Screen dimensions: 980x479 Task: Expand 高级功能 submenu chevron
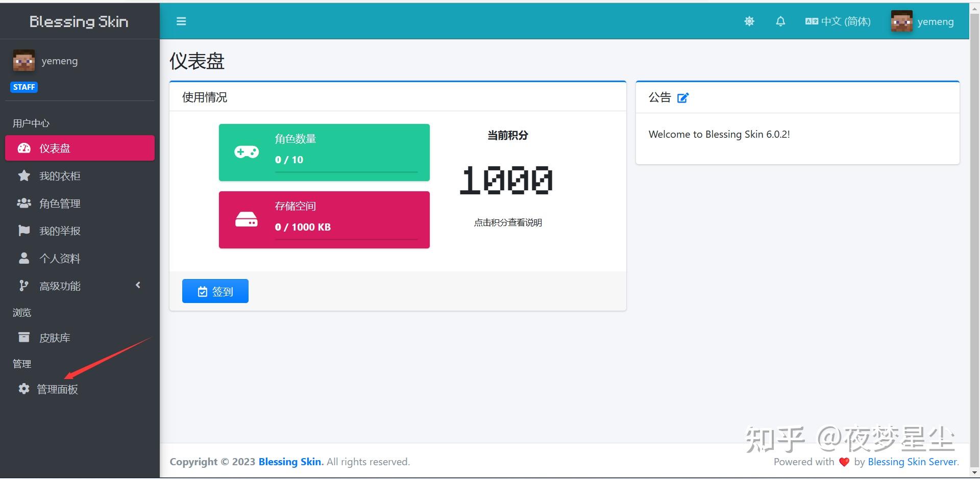(x=138, y=285)
